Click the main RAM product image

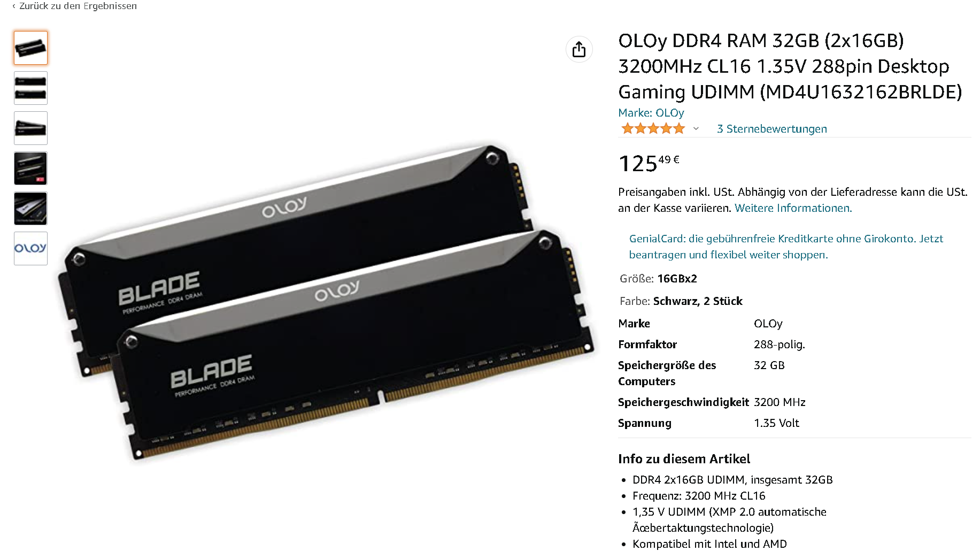click(326, 302)
